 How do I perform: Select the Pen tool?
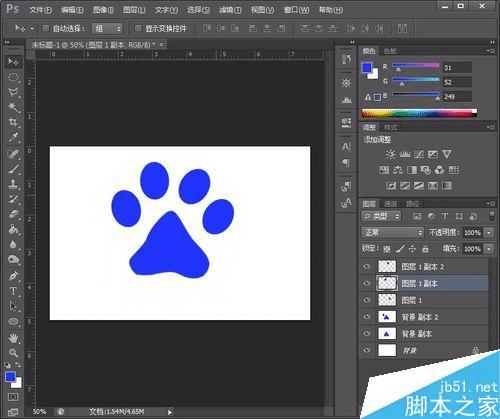click(13, 276)
